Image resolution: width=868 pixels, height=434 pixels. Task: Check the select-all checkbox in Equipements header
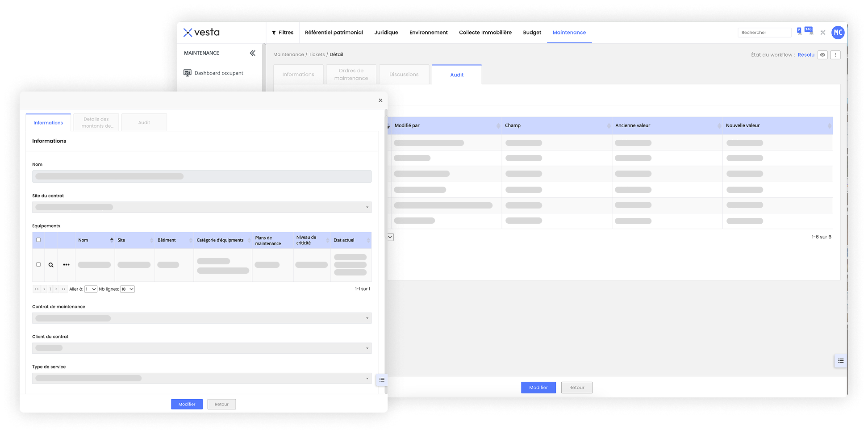click(x=38, y=240)
